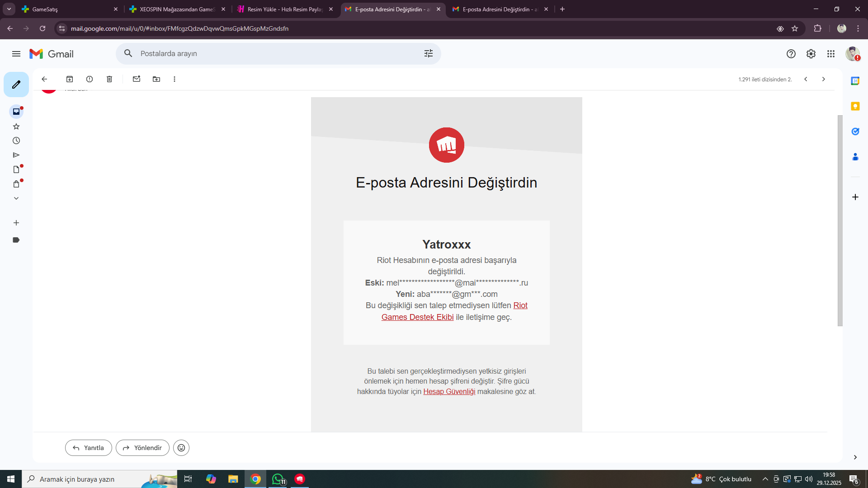The height and width of the screenshot is (488, 868).
Task: Show newer email arrow
Action: pyautogui.click(x=806, y=79)
